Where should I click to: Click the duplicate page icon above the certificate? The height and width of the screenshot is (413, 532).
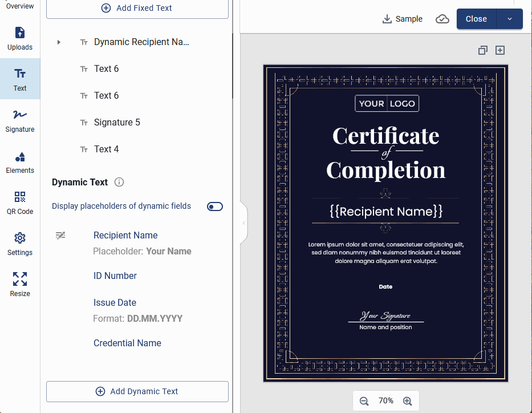[482, 50]
